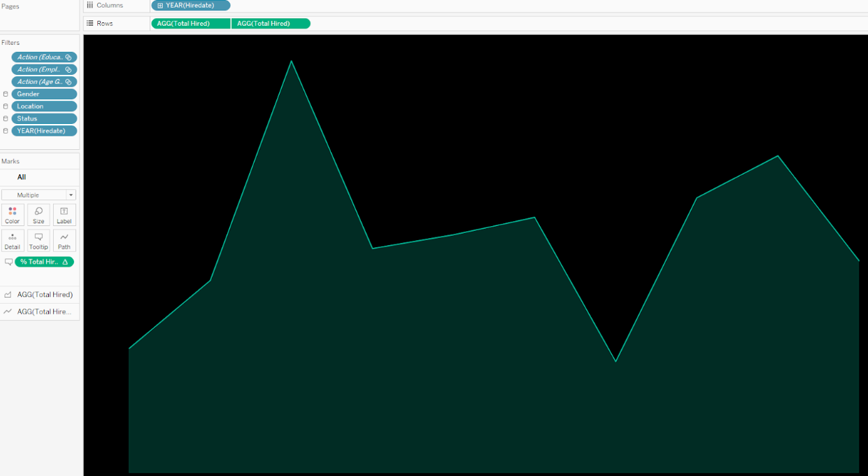
Task: Open the Size mark control
Action: (x=38, y=215)
